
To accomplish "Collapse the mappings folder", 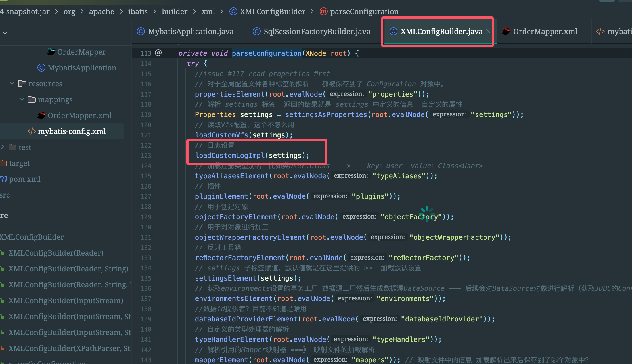I will click(22, 99).
